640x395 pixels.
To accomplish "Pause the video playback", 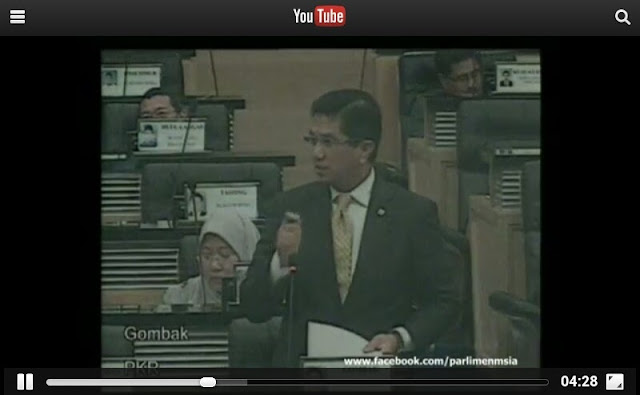I will pos(25,382).
